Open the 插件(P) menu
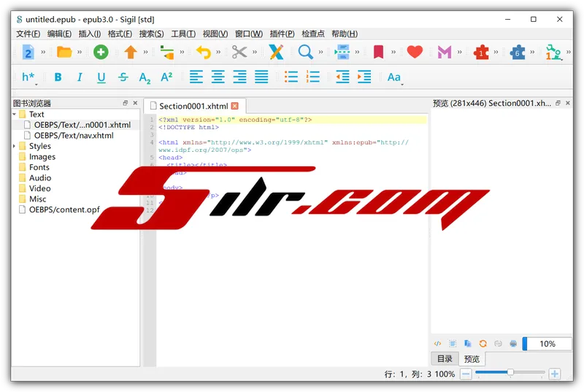This screenshot has width=584, height=392. click(x=282, y=34)
